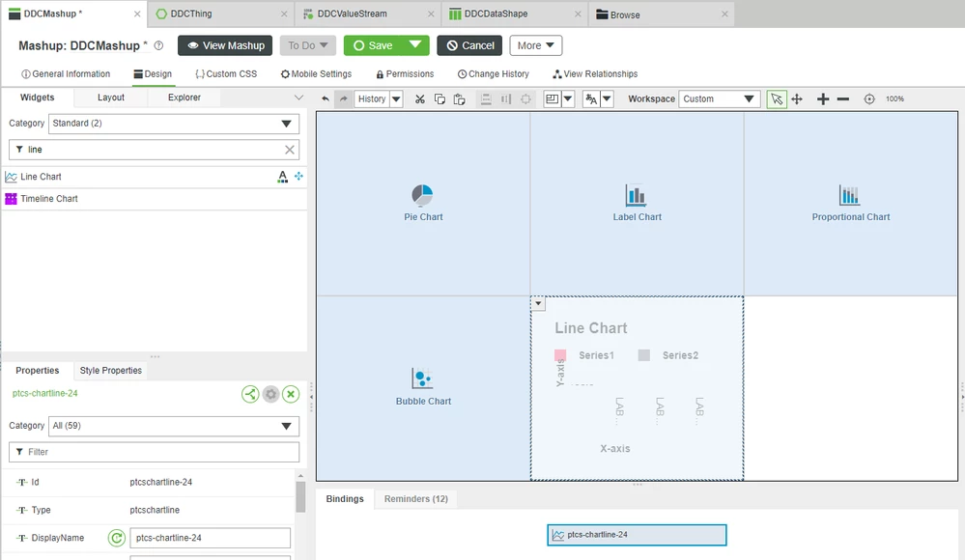This screenshot has height=560, width=965.
Task: Click the ptcs-chartline-24 binding box
Action: pyautogui.click(x=637, y=535)
